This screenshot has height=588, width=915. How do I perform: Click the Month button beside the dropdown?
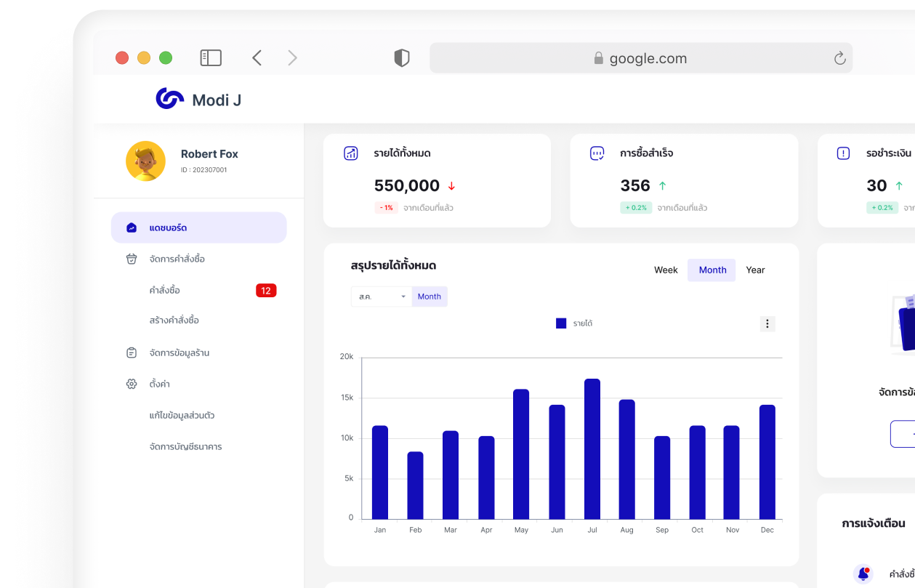[x=430, y=297]
